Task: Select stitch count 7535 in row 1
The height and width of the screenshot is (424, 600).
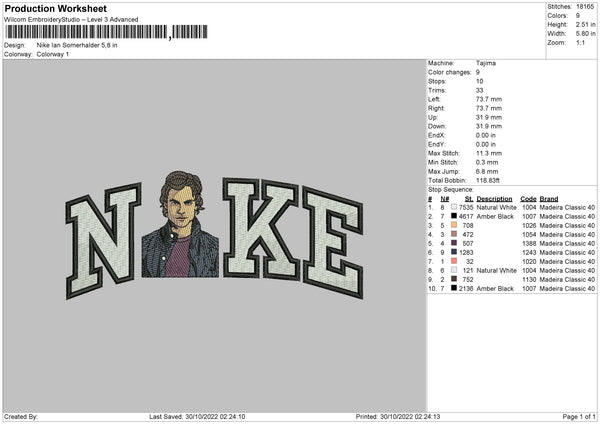Action: tap(466, 207)
